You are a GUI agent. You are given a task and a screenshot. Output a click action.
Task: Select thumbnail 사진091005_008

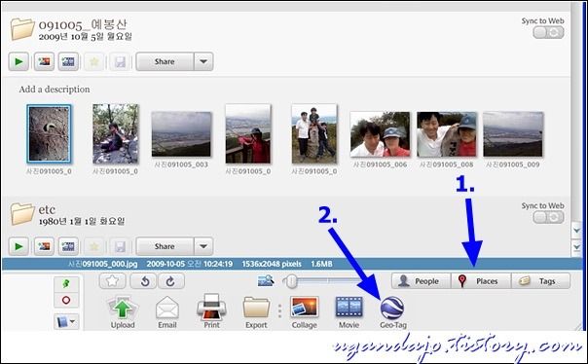tap(447, 134)
